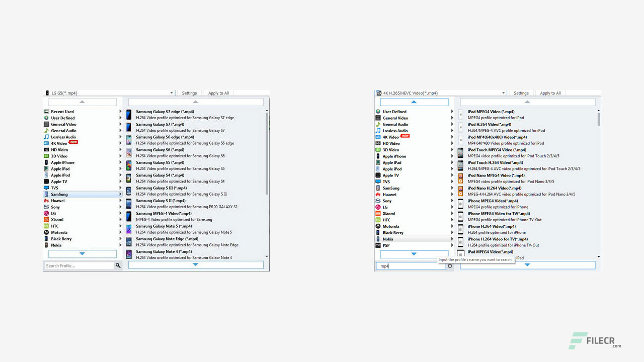Click the iPhone H.264 Video for TV icon
Viewport: 644px width, 362px height.
click(x=460, y=242)
